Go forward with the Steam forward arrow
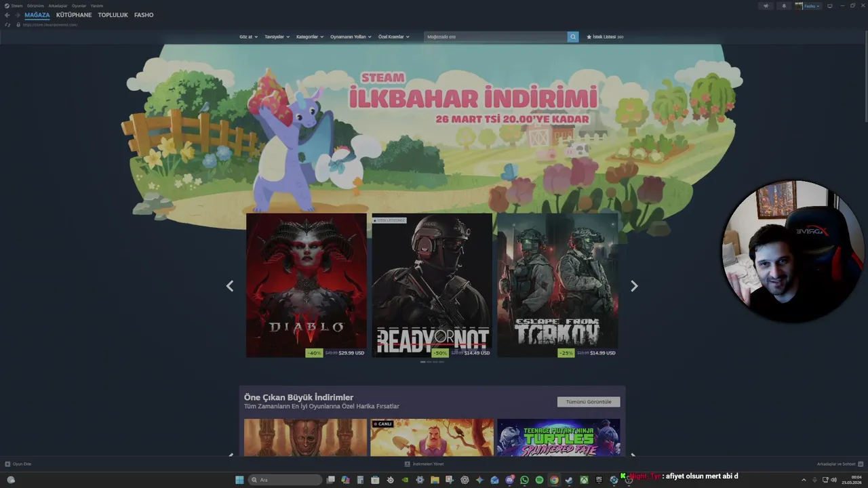The height and width of the screenshot is (488, 868). click(18, 15)
